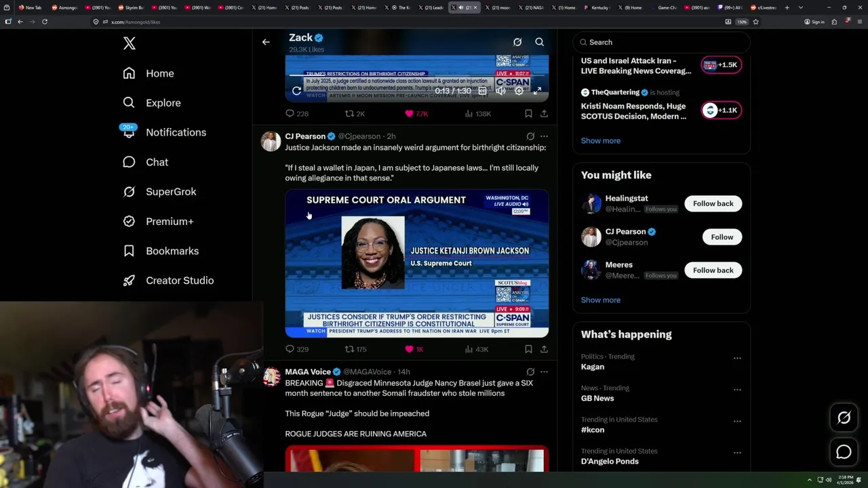This screenshot has width=868, height=488.
Task: Expand the system tray hidden icons arrow
Action: (810, 480)
